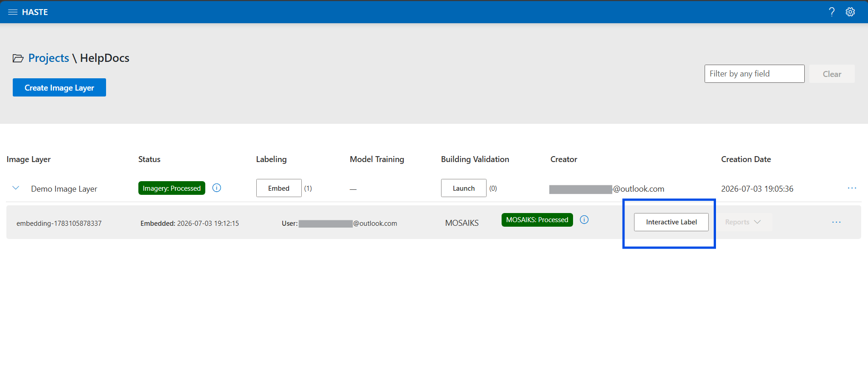Focus the Filter by any field input
Viewport: 868px width, 381px height.
(x=754, y=74)
